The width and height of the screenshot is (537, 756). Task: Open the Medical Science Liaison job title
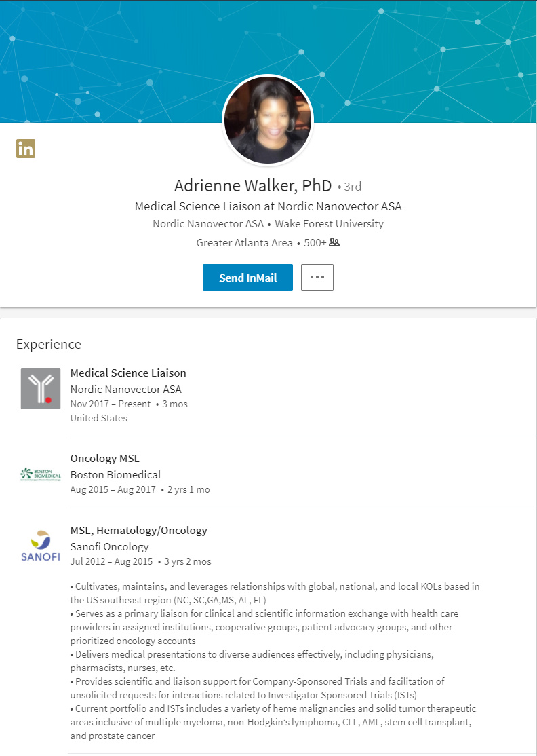point(128,373)
